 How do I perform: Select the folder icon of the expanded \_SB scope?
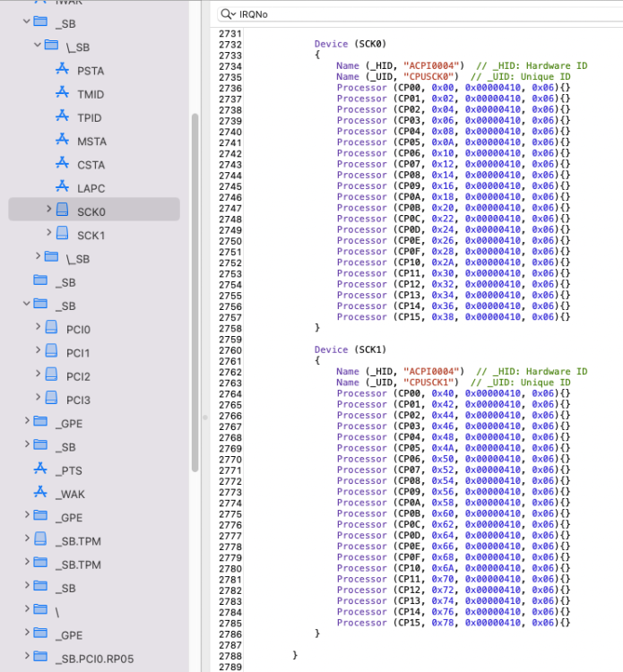51,45
